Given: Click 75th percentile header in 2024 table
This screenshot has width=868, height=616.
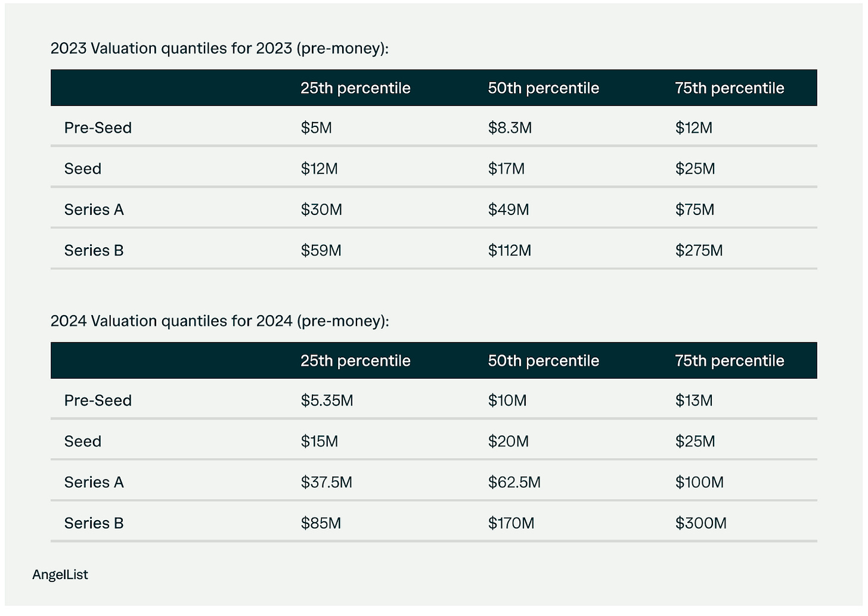Looking at the screenshot, I should click(730, 361).
